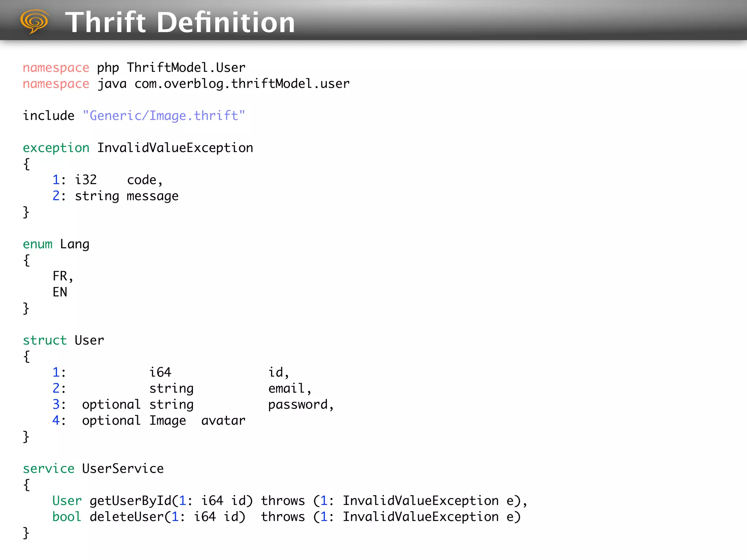Screen dimensions: 747x560
Task: Click the "id," field in User struct
Action: 279,373
